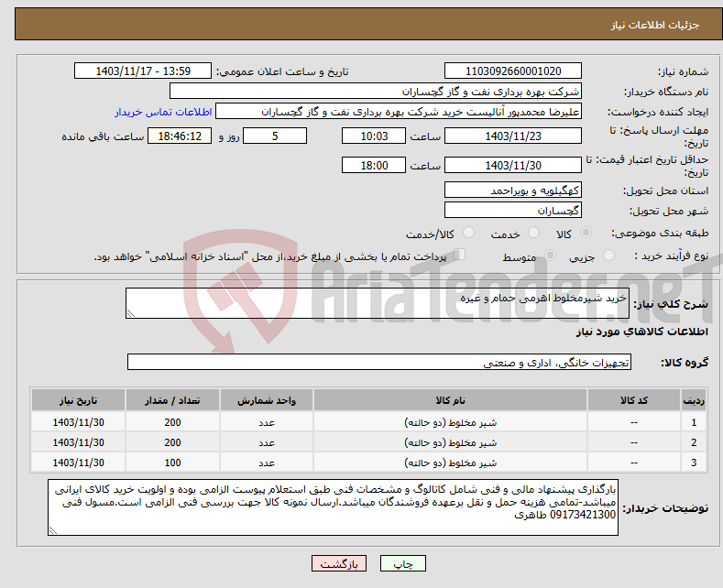
Task: Click the بازگشت (back) button
Action: 339,563
